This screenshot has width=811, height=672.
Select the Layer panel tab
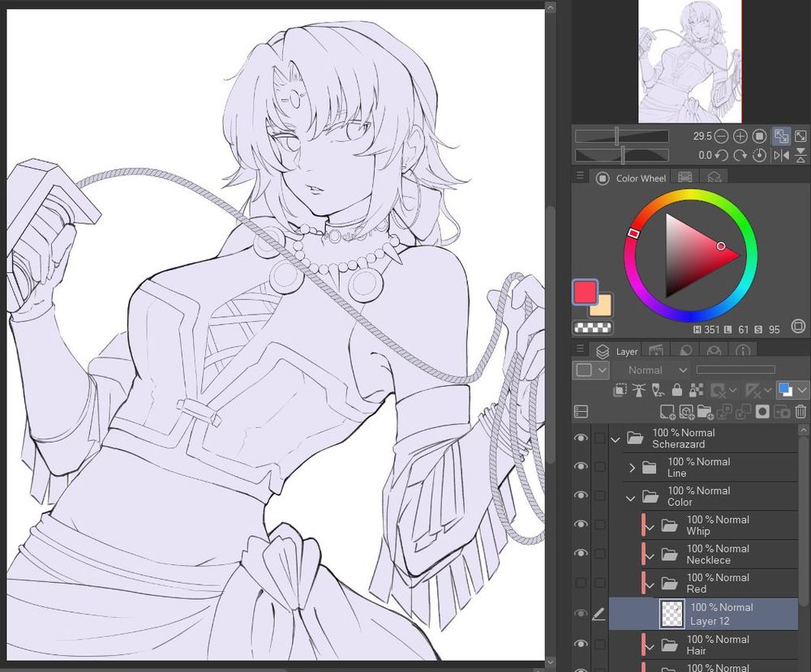pyautogui.click(x=616, y=352)
